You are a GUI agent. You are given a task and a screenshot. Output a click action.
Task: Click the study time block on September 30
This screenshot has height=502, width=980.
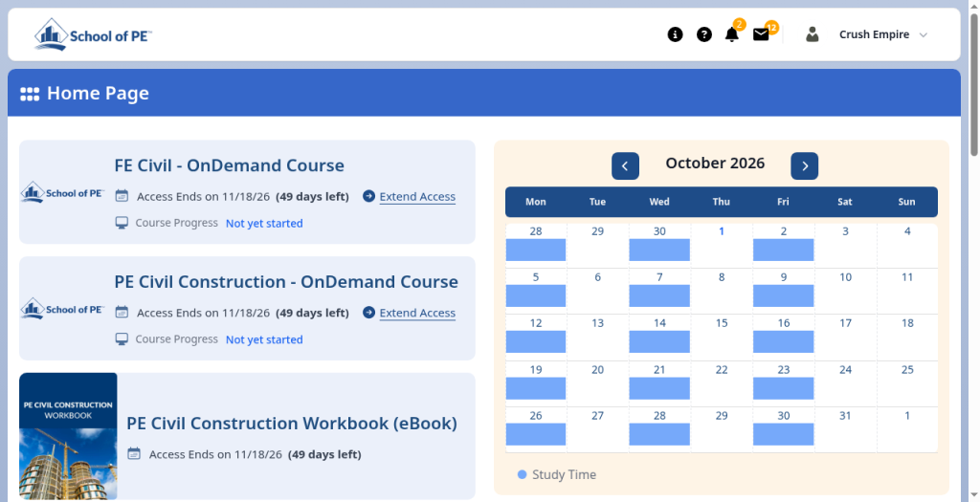pyautogui.click(x=659, y=250)
